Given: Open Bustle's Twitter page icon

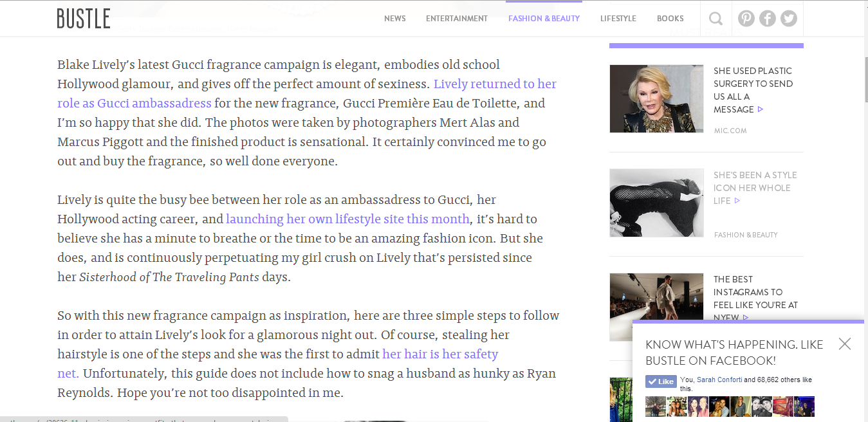Looking at the screenshot, I should point(789,19).
